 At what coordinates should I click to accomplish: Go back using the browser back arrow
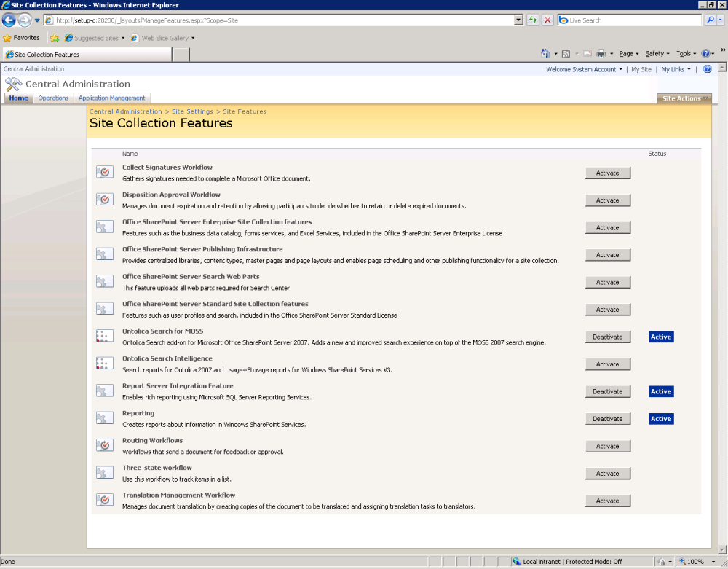click(x=9, y=20)
